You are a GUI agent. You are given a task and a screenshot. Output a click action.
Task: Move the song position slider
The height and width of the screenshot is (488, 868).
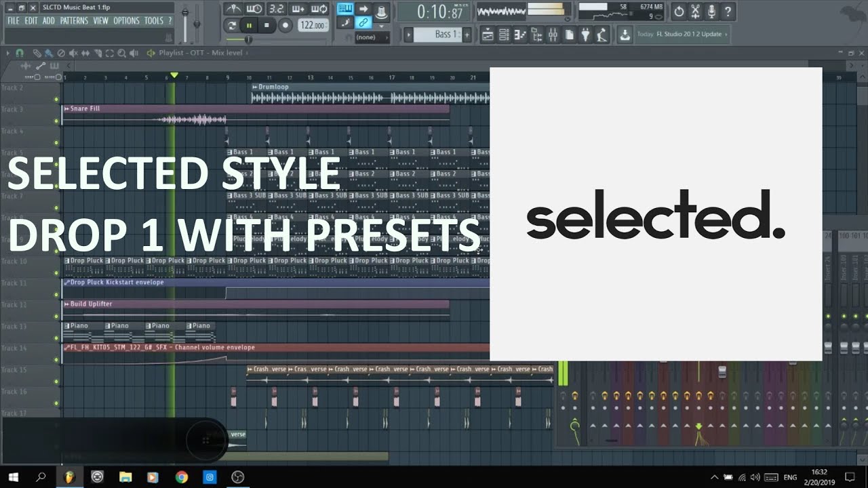coord(248,39)
